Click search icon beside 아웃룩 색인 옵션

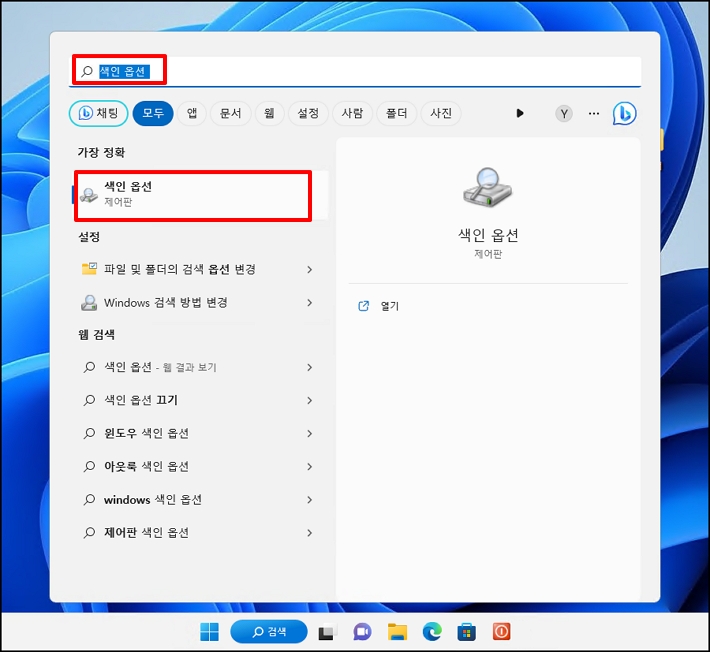click(x=89, y=466)
